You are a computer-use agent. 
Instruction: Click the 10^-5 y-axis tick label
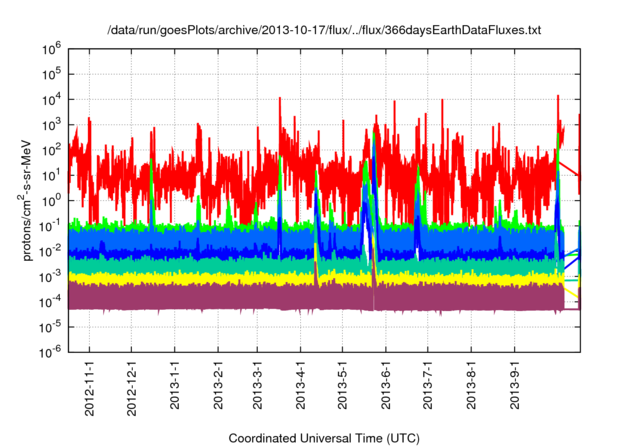(x=51, y=327)
